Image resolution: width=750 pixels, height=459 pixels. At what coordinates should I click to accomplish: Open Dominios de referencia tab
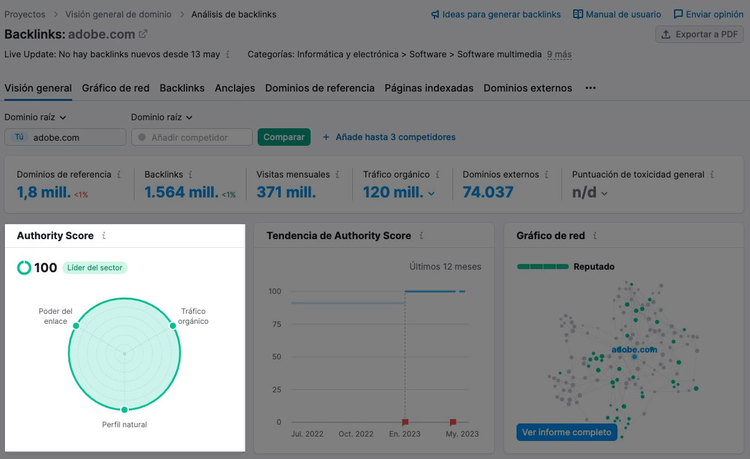tap(320, 88)
